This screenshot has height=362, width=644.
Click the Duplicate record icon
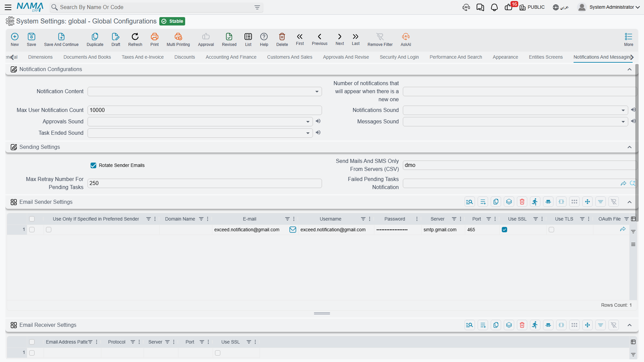pos(95,37)
